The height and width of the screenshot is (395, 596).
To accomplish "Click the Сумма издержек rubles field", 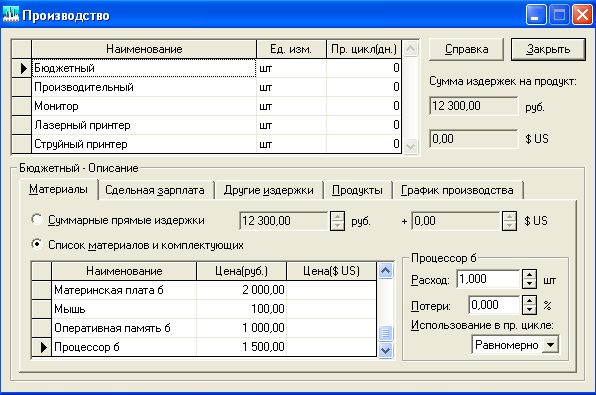I will pos(474,106).
